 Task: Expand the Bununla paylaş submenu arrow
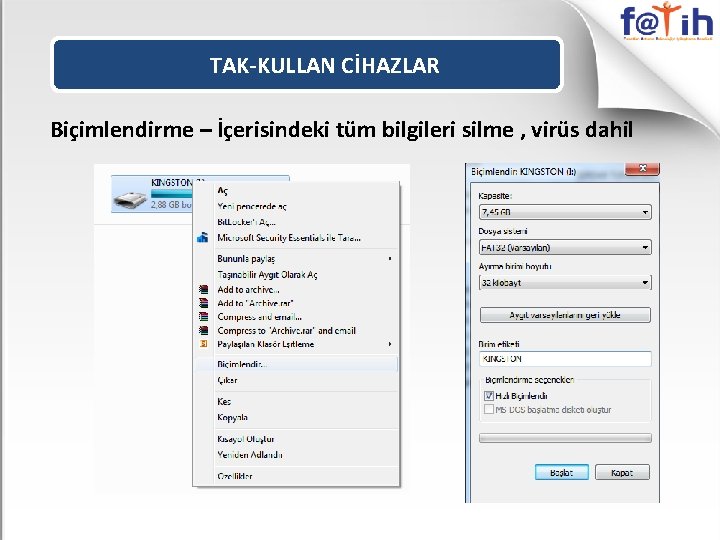click(x=390, y=259)
